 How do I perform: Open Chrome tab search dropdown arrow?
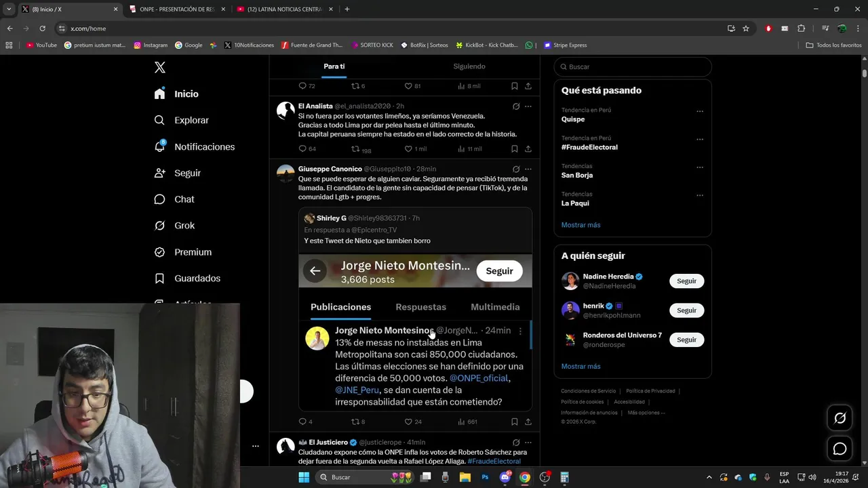[9, 9]
